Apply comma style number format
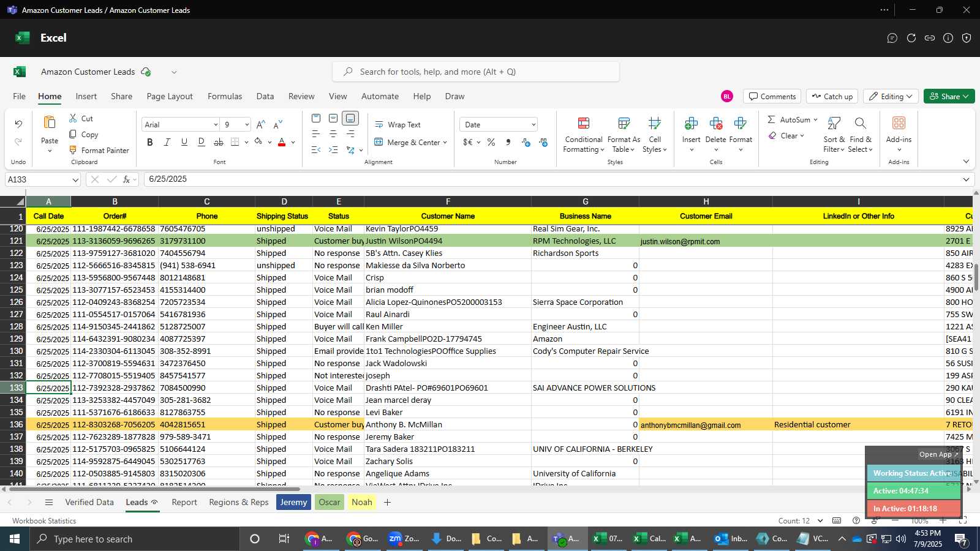Screen dimensions: 980x551 pos(508,142)
